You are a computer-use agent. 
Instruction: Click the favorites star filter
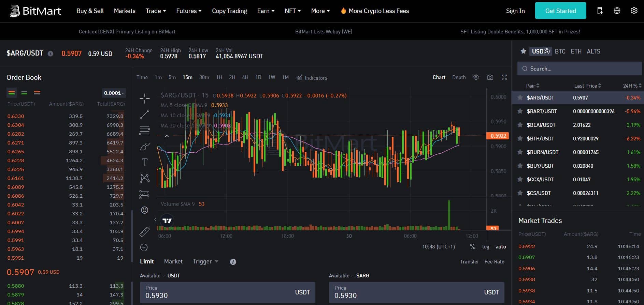point(523,51)
